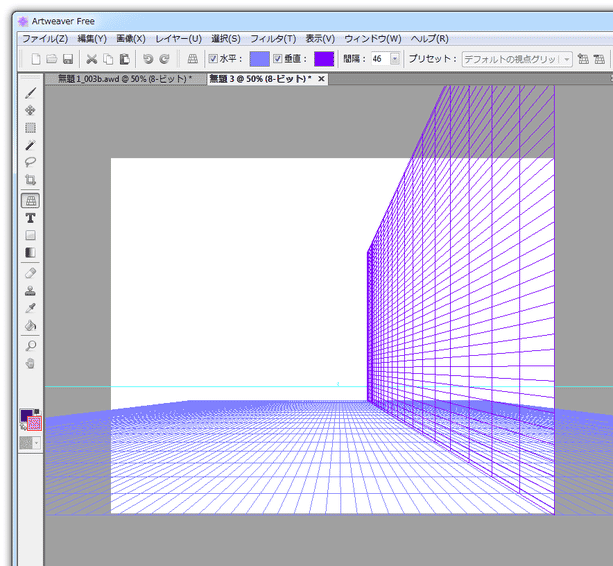Image resolution: width=613 pixels, height=566 pixels.
Task: Click the 間隔 value field showing 46
Action: pos(380,59)
